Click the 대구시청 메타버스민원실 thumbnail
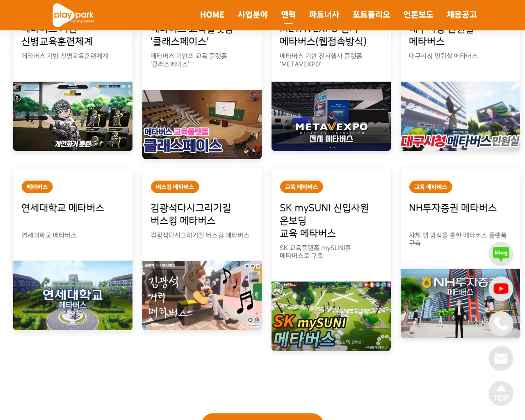Viewport: 525px width, 420px height. click(460, 116)
